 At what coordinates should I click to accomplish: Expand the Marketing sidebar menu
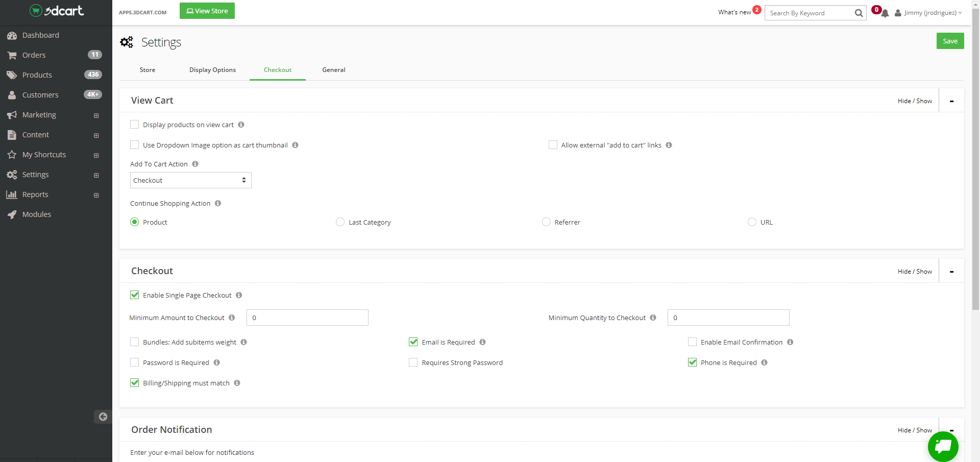[96, 115]
